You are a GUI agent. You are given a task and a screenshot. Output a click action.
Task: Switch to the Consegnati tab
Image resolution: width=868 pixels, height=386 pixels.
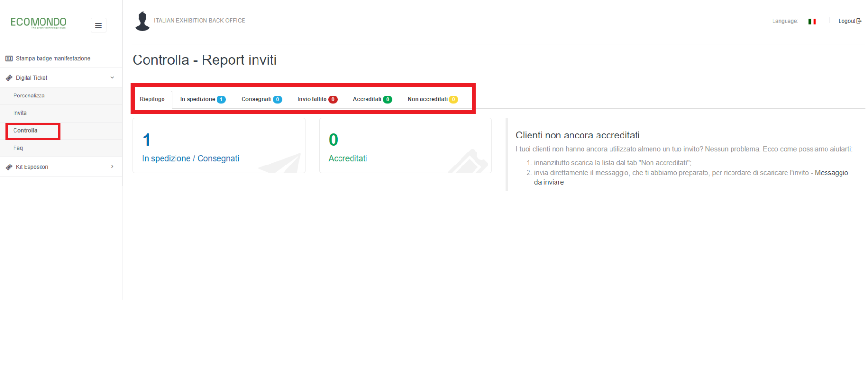point(261,99)
